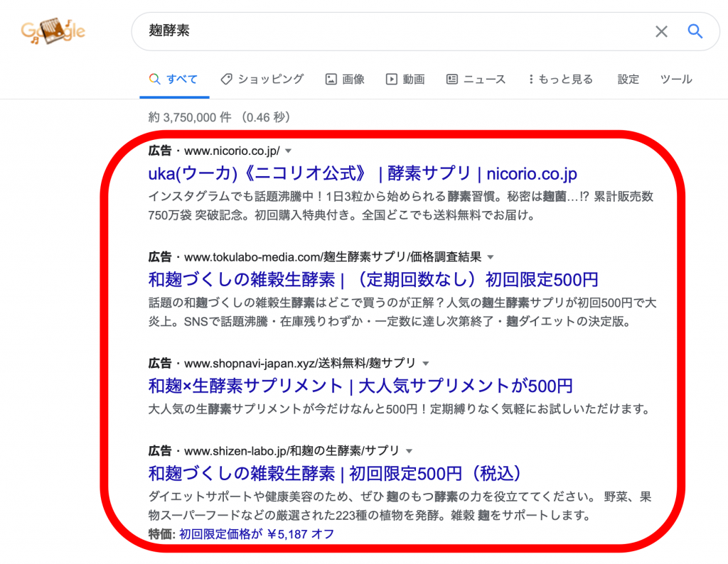Image resolution: width=728 pixels, height=564 pixels.
Task: Open 和麹×生酵素サプリメント ad link
Action: [360, 386]
